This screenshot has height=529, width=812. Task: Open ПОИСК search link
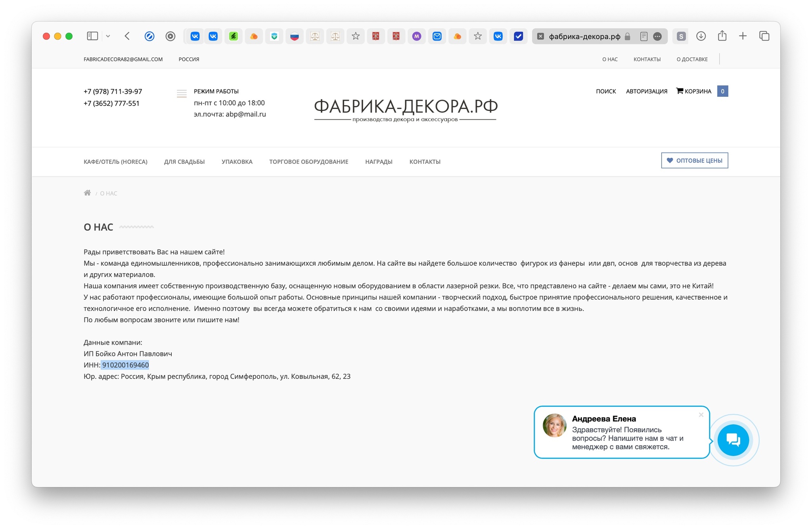pyautogui.click(x=606, y=91)
